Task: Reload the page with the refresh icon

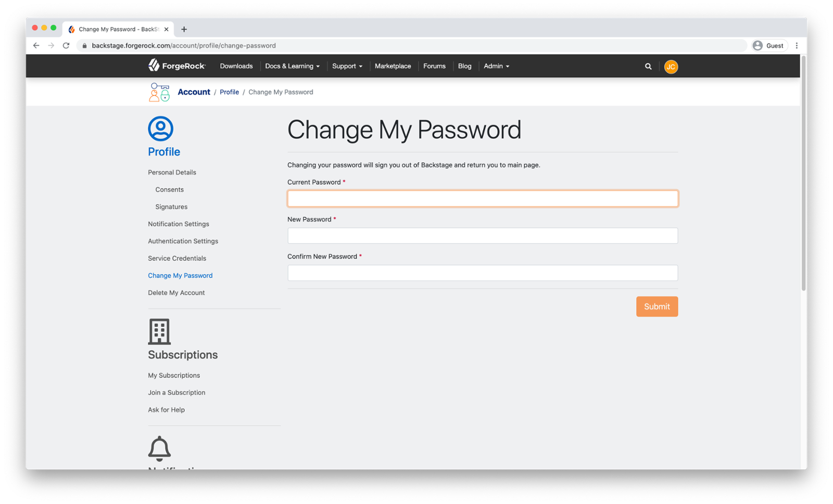Action: 66,46
